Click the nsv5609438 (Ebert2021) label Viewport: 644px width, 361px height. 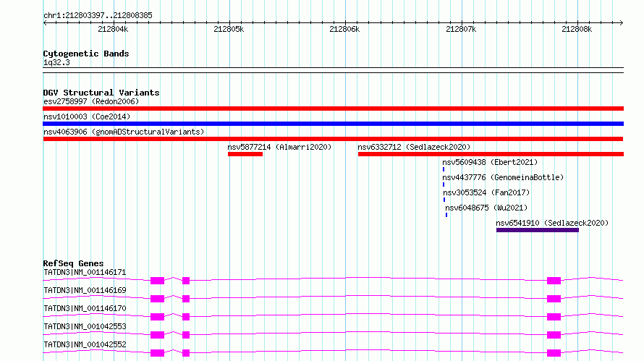pos(490,162)
